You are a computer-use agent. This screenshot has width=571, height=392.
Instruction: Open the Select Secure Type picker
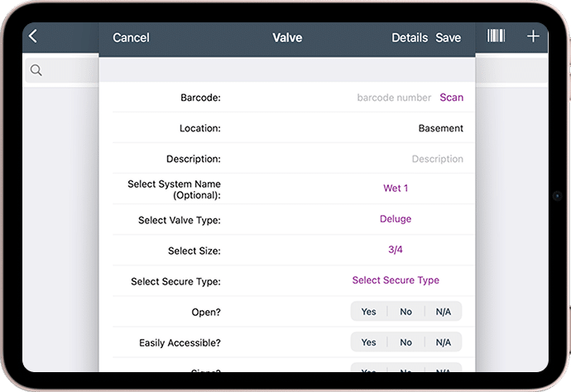(396, 280)
